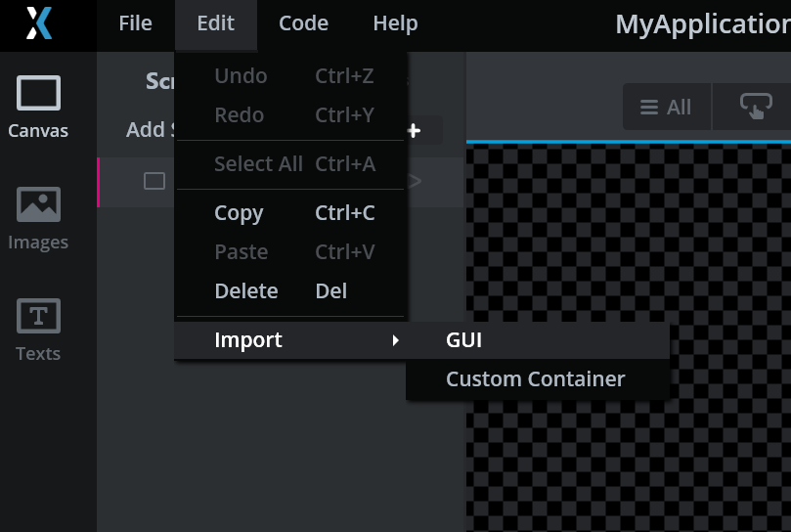Close the Edit menu via its header

pos(216,24)
